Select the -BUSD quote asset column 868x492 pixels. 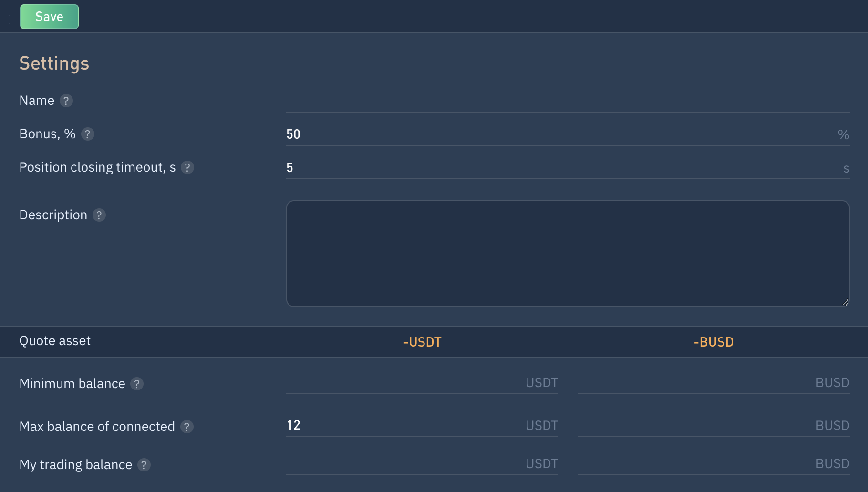713,342
